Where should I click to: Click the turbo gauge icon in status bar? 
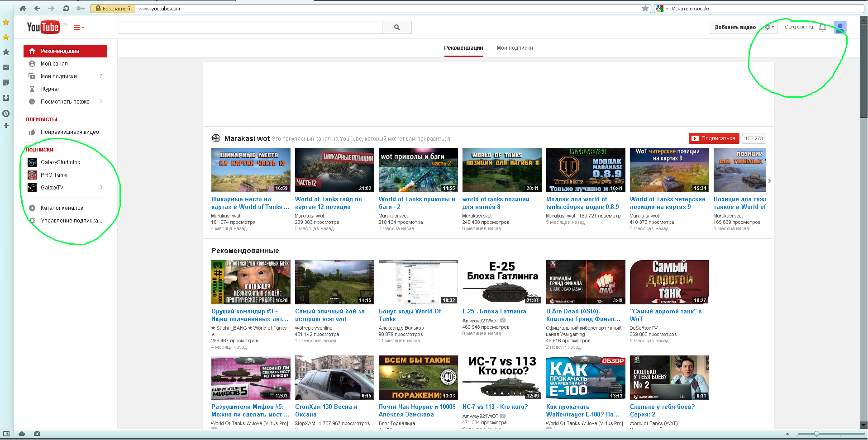37,434
